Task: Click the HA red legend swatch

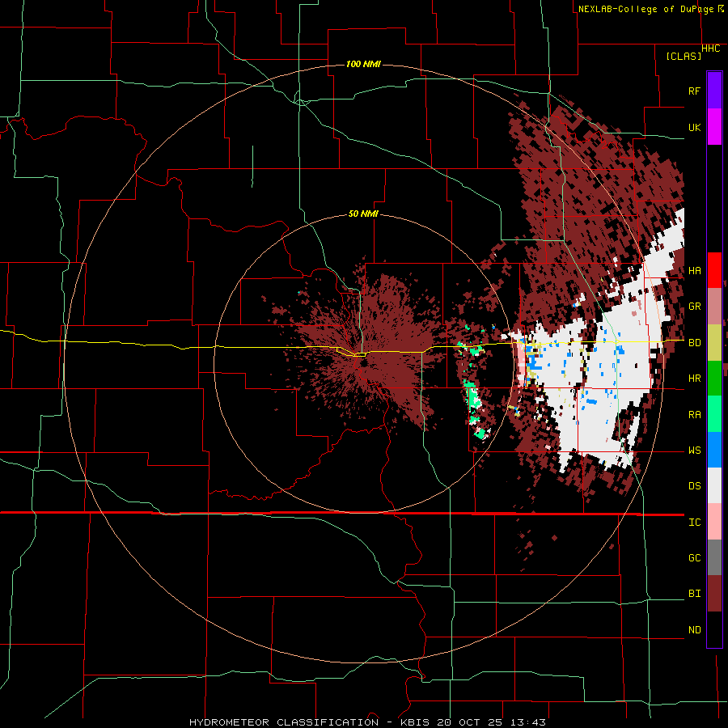Action: pos(714,270)
